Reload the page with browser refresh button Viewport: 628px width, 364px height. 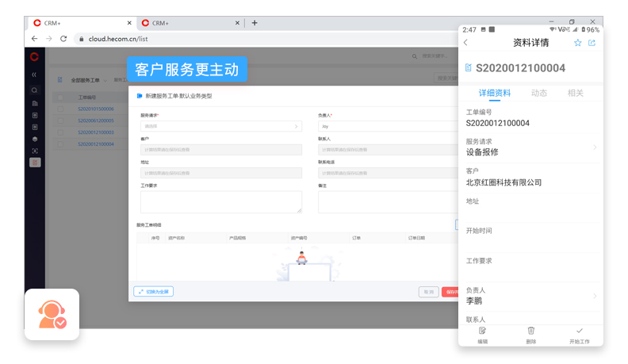click(63, 38)
